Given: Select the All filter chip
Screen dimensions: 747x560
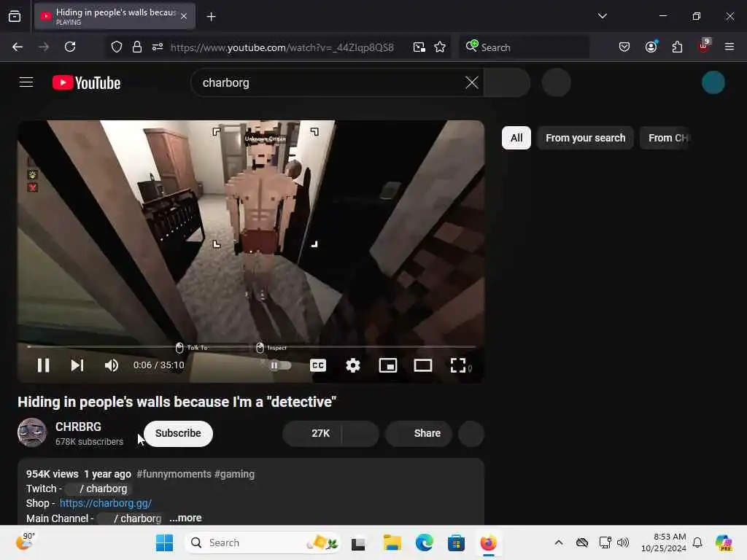Looking at the screenshot, I should (x=516, y=138).
